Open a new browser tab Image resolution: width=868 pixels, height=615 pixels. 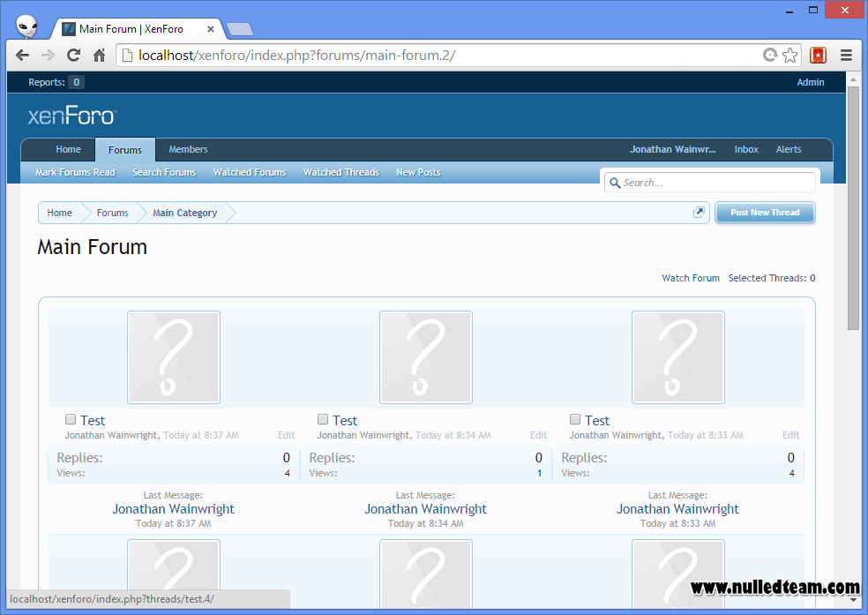[240, 29]
